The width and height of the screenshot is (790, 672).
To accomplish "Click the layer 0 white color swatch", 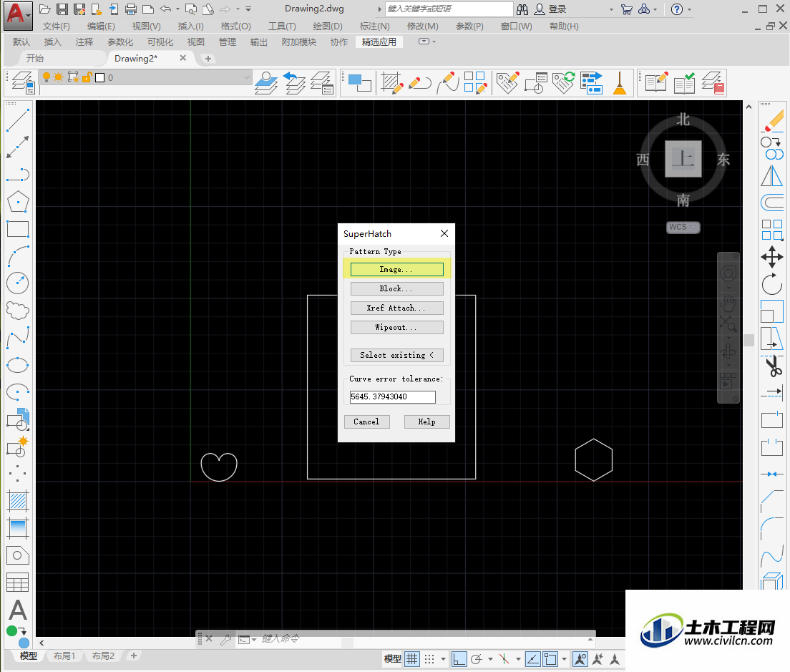I will coord(99,77).
